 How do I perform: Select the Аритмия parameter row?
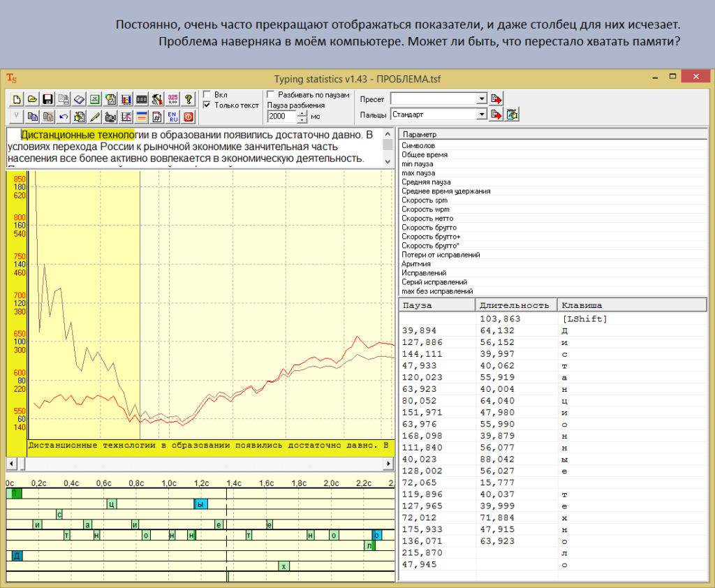[x=553, y=264]
